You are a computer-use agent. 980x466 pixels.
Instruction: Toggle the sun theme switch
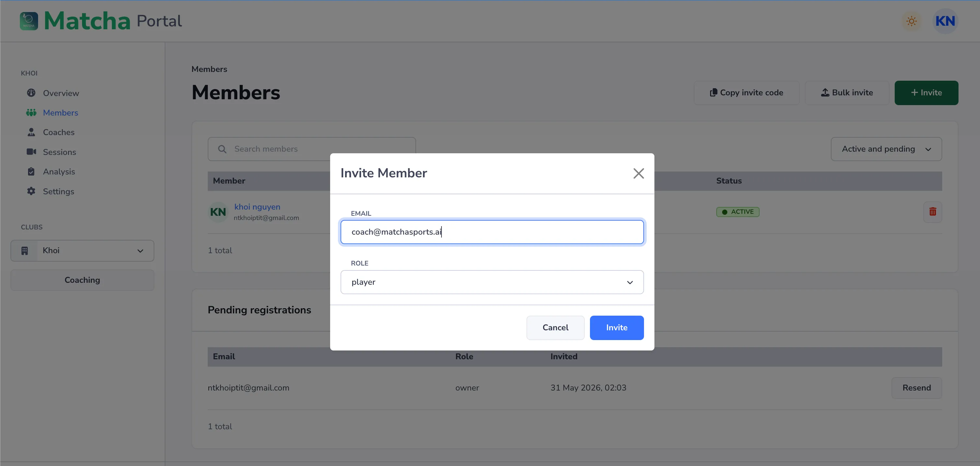tap(912, 21)
